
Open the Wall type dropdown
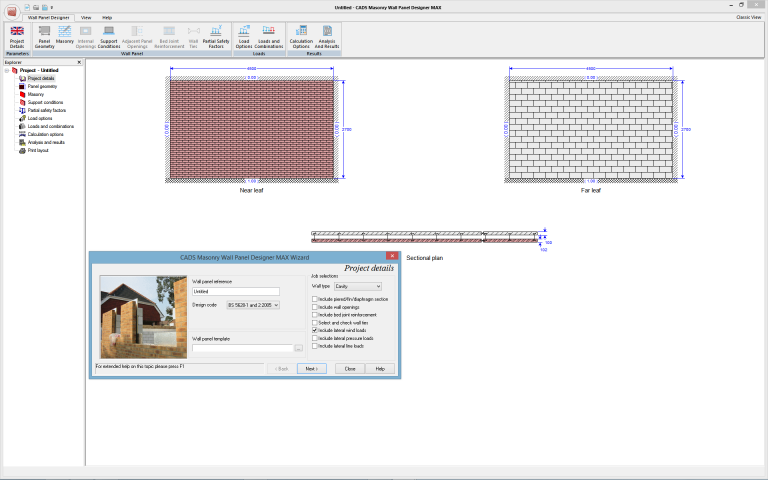coord(358,286)
